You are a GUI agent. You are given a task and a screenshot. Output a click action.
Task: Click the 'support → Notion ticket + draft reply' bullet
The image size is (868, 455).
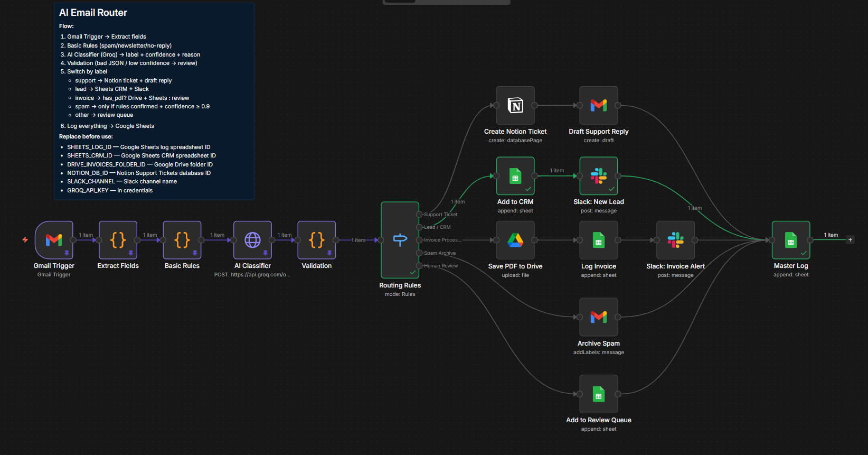click(x=124, y=81)
